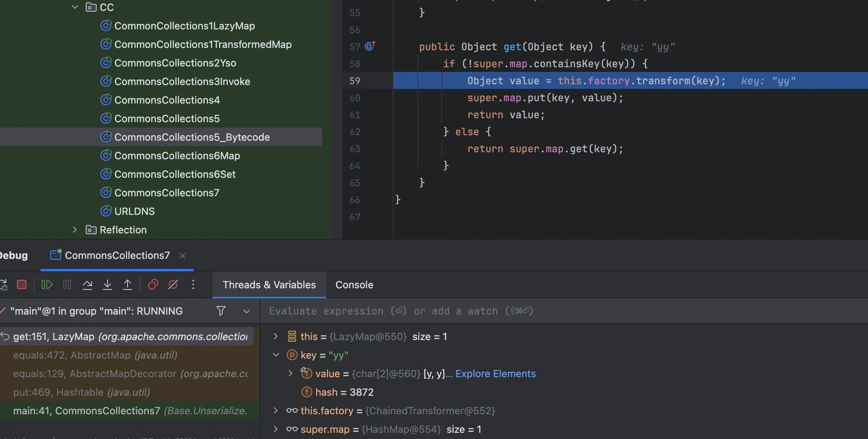The width and height of the screenshot is (868, 439).
Task: Open the View Breakpoints icon
Action: [153, 285]
